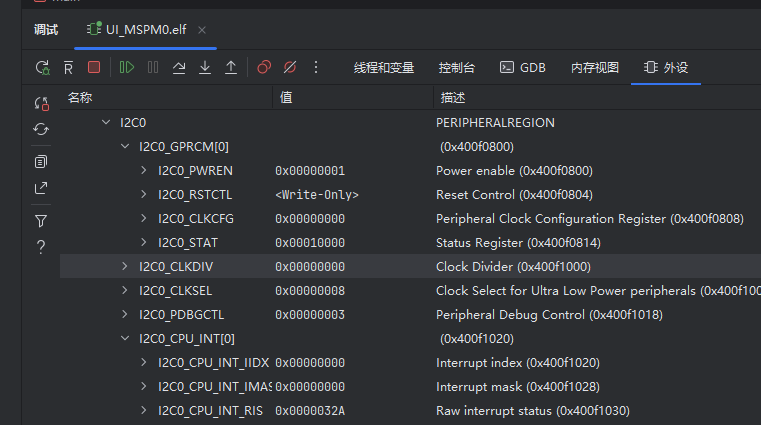This screenshot has height=425, width=761.
Task: Expand the I2C0_CPU_INT_RIS register
Action: (x=144, y=410)
